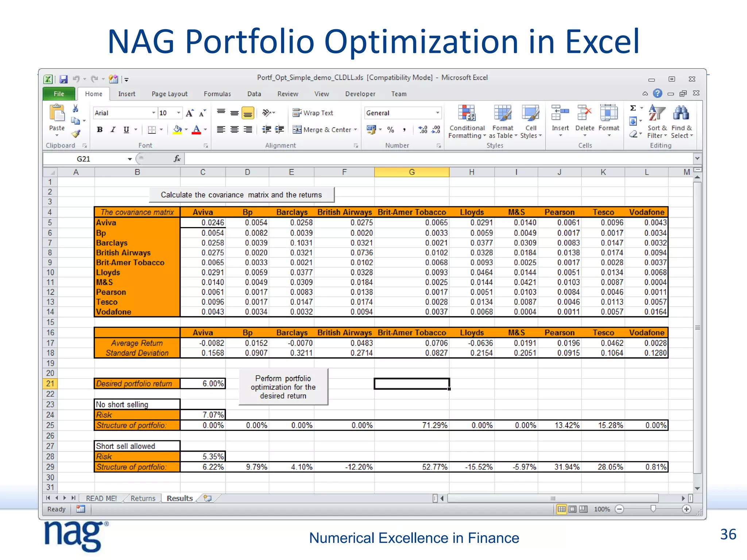Click Perform portfolio optimization button
The width and height of the screenshot is (747, 560).
point(283,387)
